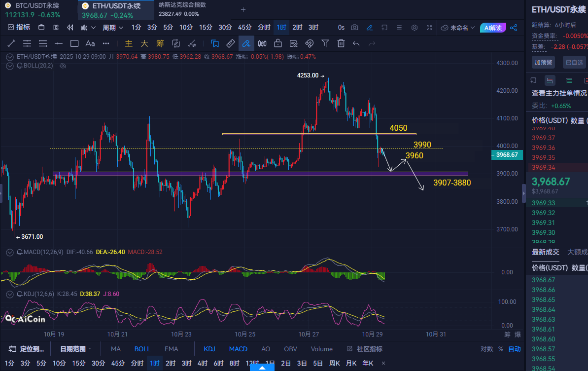Image resolution: width=588 pixels, height=371 pixels.
Task: Toggle the MACD indicator in bottom bar
Action: click(238, 349)
